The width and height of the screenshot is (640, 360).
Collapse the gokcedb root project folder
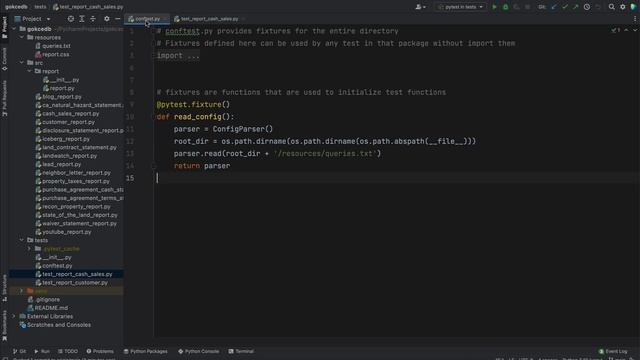14,29
